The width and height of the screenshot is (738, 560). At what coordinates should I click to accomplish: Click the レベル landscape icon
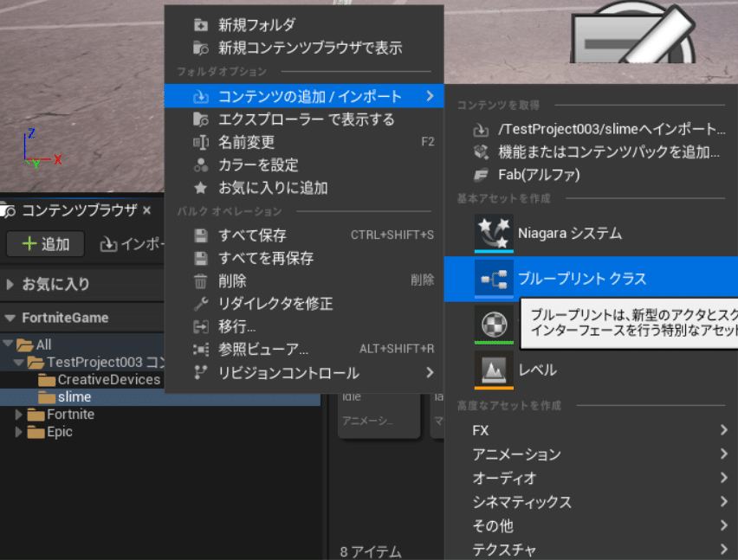pos(494,370)
